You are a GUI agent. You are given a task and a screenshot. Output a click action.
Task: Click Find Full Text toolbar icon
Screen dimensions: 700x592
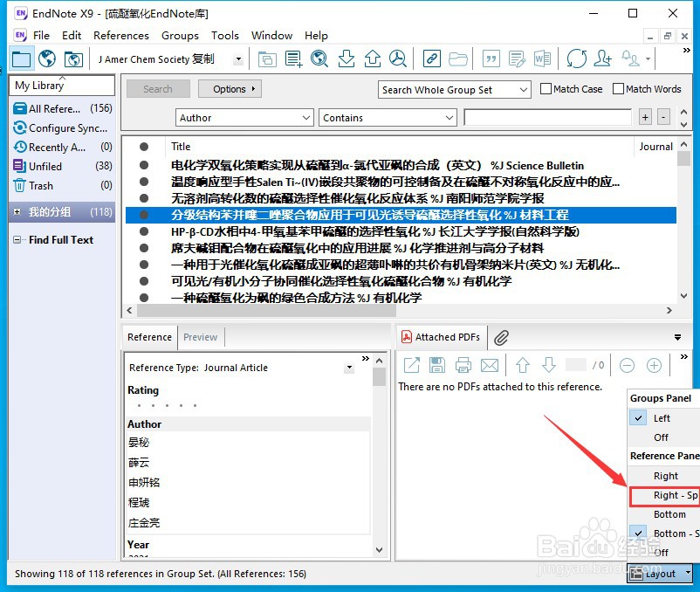398,59
